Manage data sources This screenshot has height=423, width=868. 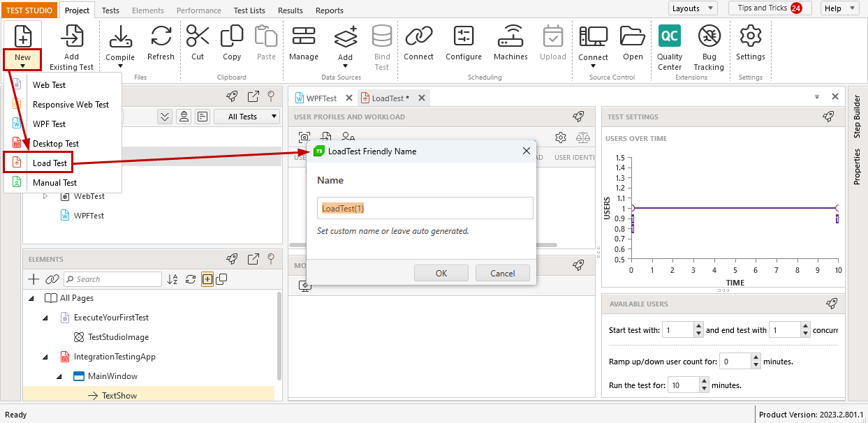(304, 43)
